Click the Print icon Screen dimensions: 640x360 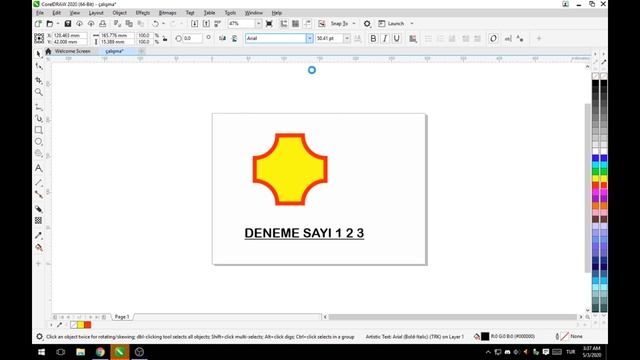coord(103,24)
